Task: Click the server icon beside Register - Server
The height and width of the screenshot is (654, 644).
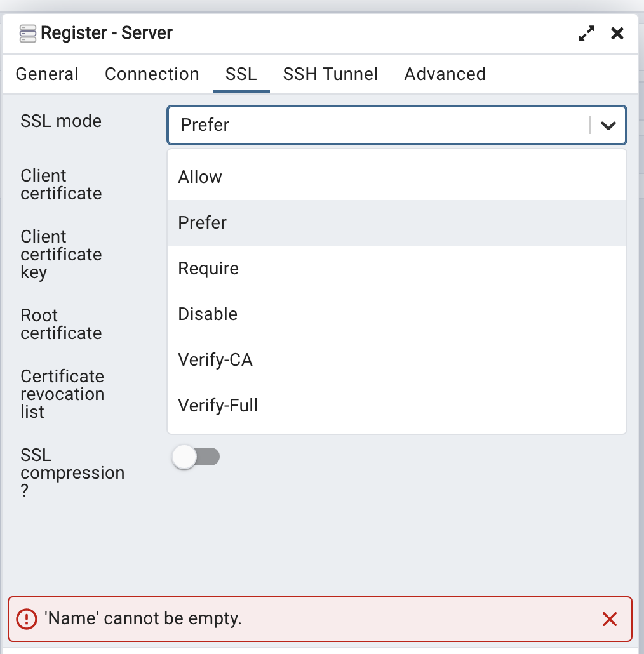Action: coord(27,34)
